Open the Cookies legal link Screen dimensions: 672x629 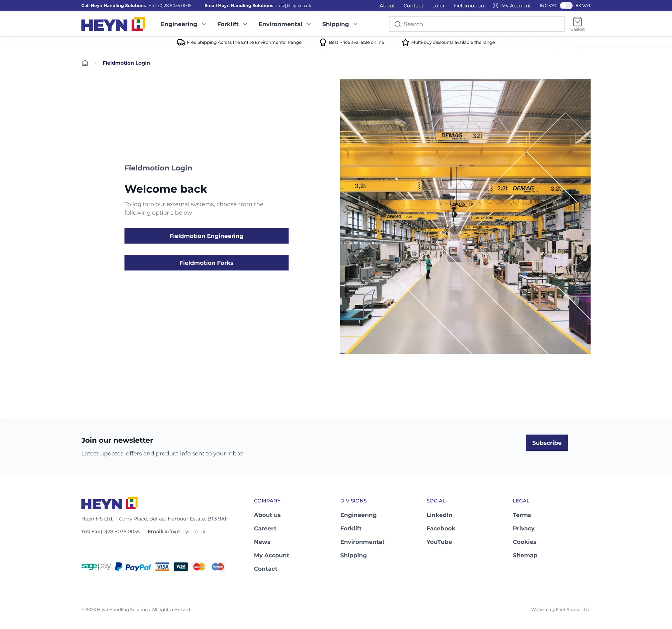pos(524,542)
